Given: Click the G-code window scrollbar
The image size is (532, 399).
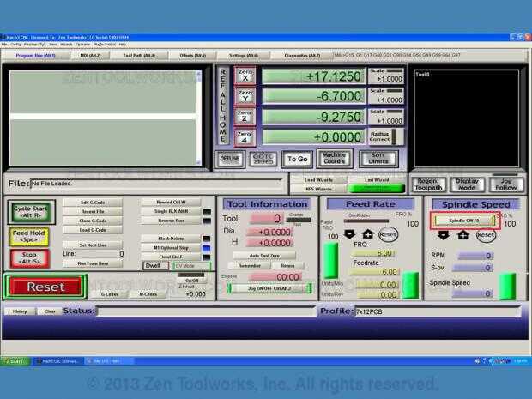Looking at the screenshot, I should click(198, 118).
